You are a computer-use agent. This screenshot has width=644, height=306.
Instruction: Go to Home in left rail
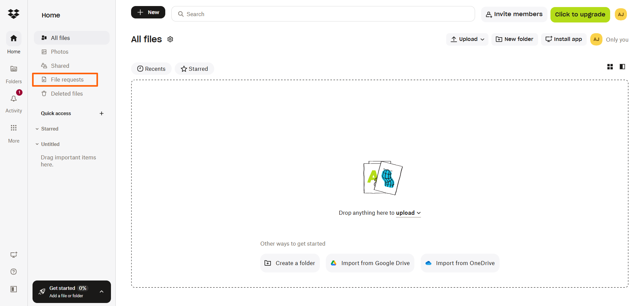pos(14,43)
